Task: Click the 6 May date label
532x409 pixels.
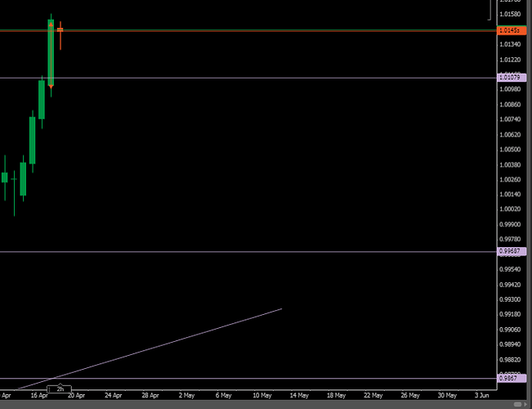Action: (224, 395)
